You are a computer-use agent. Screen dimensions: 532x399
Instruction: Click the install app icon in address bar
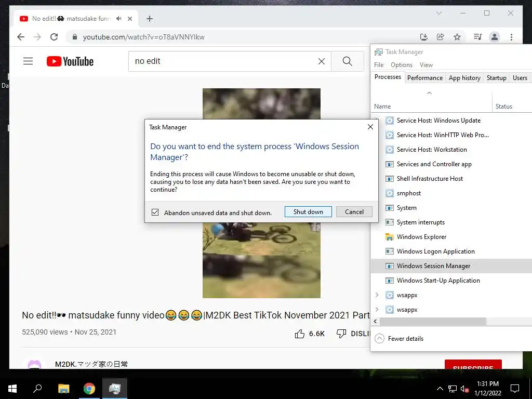[x=424, y=37]
